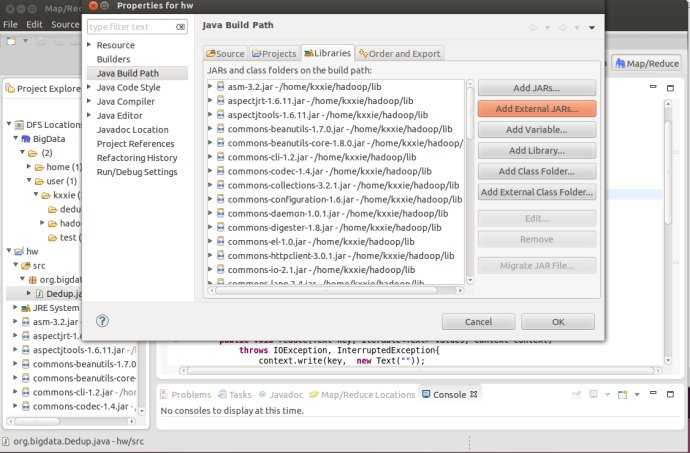Click commons-daemon-1.0.1.jar jar icon
Screen dimensions: 690x453
(x=220, y=214)
